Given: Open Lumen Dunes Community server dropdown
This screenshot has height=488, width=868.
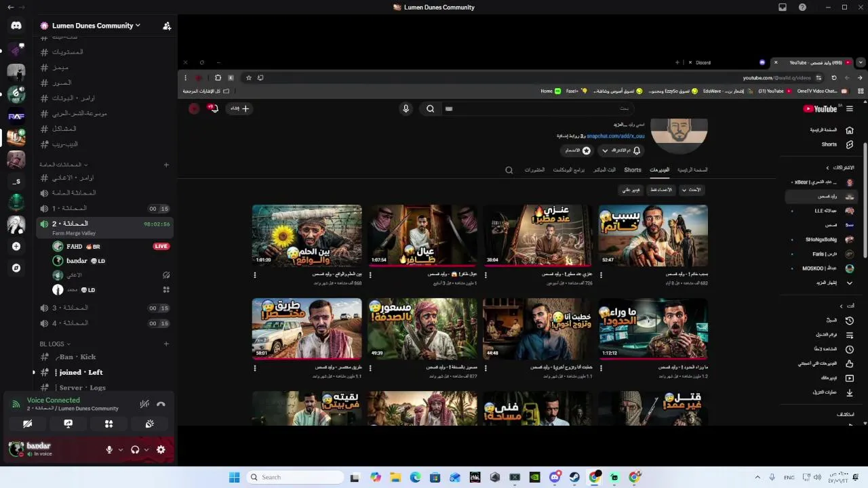Looking at the screenshot, I should point(96,26).
